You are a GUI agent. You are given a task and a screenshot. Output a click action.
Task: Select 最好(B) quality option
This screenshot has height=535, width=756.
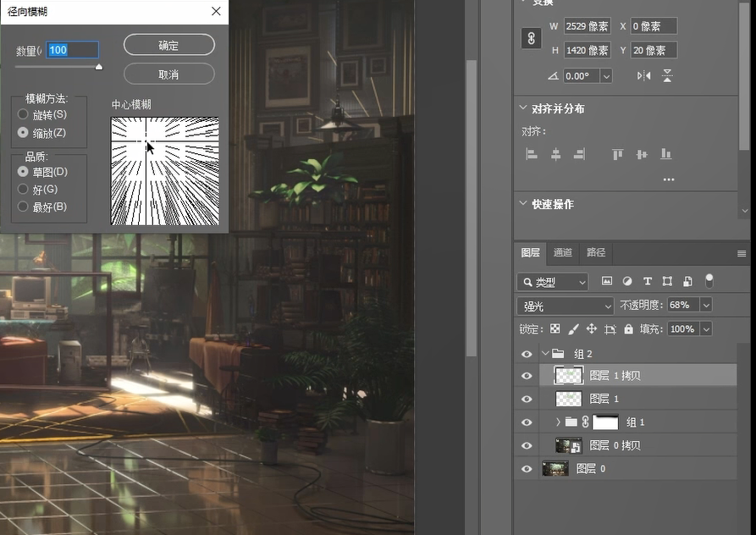click(23, 207)
